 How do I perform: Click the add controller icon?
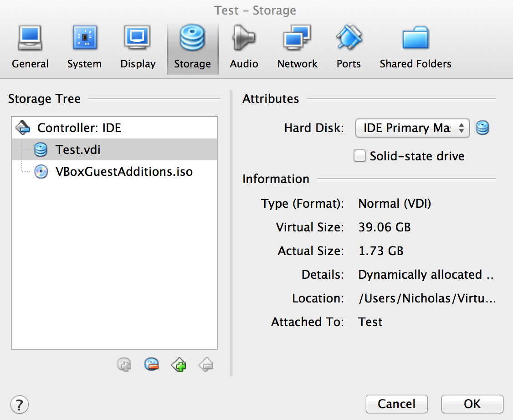pos(179,364)
